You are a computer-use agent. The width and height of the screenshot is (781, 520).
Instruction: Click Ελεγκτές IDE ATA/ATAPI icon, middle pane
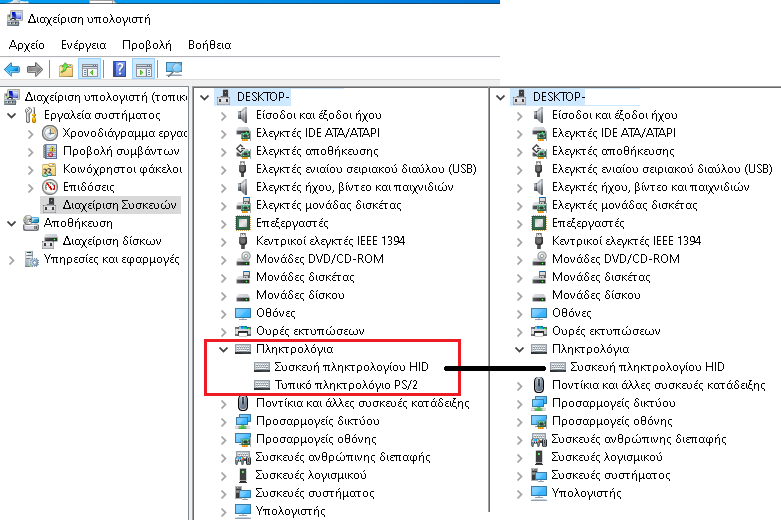coord(243,133)
